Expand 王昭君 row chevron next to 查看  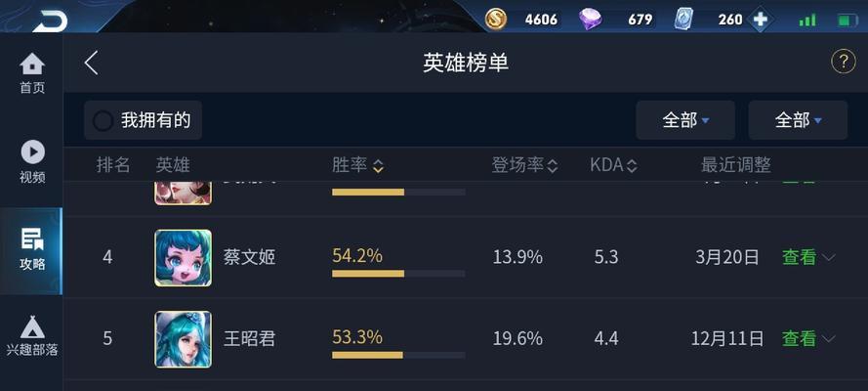point(829,338)
